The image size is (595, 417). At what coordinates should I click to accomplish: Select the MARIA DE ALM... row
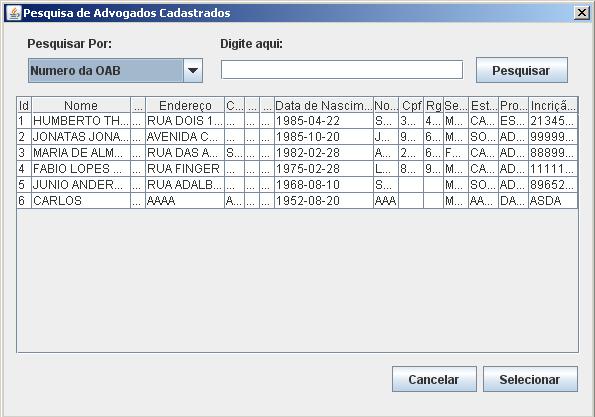(x=298, y=153)
